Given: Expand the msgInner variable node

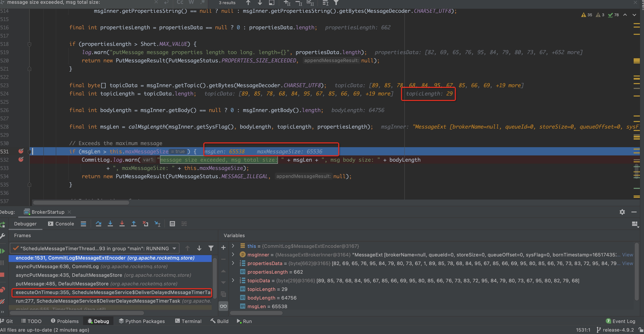Looking at the screenshot, I should click(x=233, y=255).
